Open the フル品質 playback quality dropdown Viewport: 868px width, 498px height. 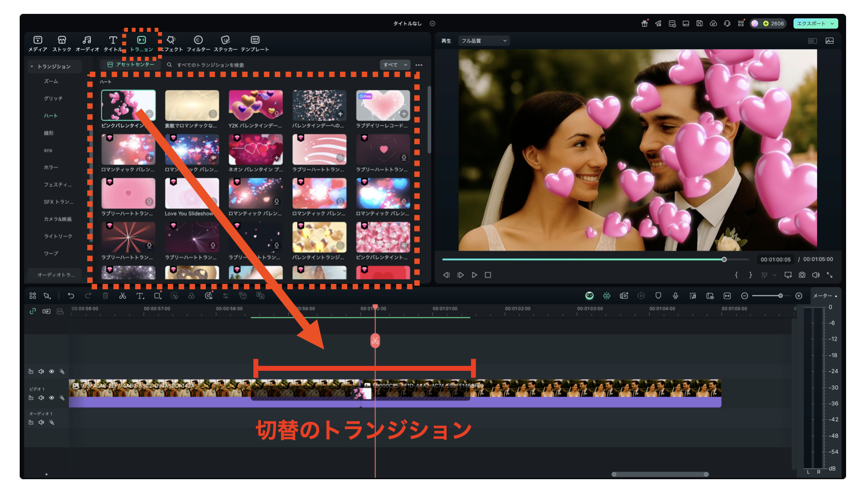click(x=484, y=41)
